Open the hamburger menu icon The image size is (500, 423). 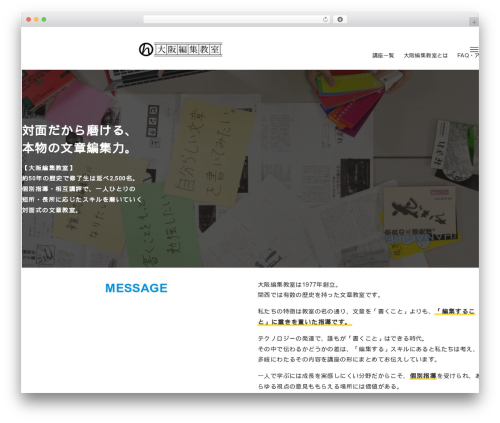(474, 49)
